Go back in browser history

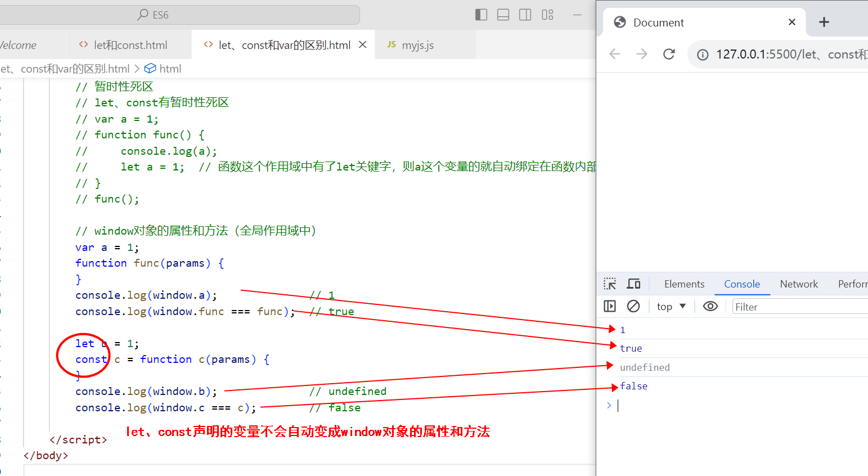click(x=615, y=54)
